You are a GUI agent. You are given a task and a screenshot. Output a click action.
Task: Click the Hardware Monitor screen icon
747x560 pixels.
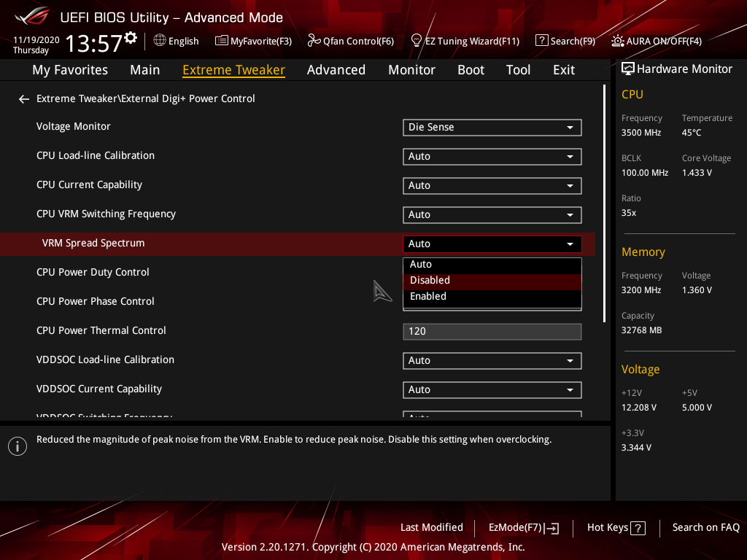coord(628,69)
